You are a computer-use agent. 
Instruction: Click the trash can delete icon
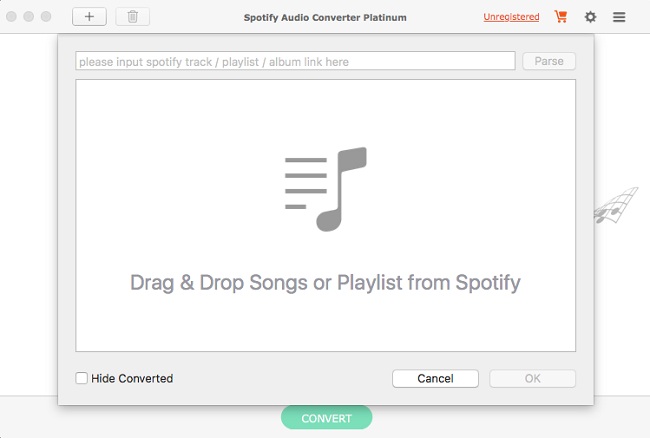[132, 17]
